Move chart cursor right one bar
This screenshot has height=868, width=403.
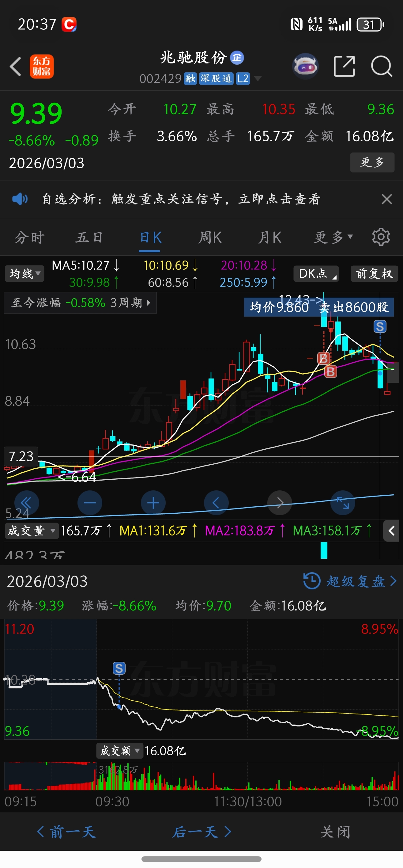[x=280, y=503]
